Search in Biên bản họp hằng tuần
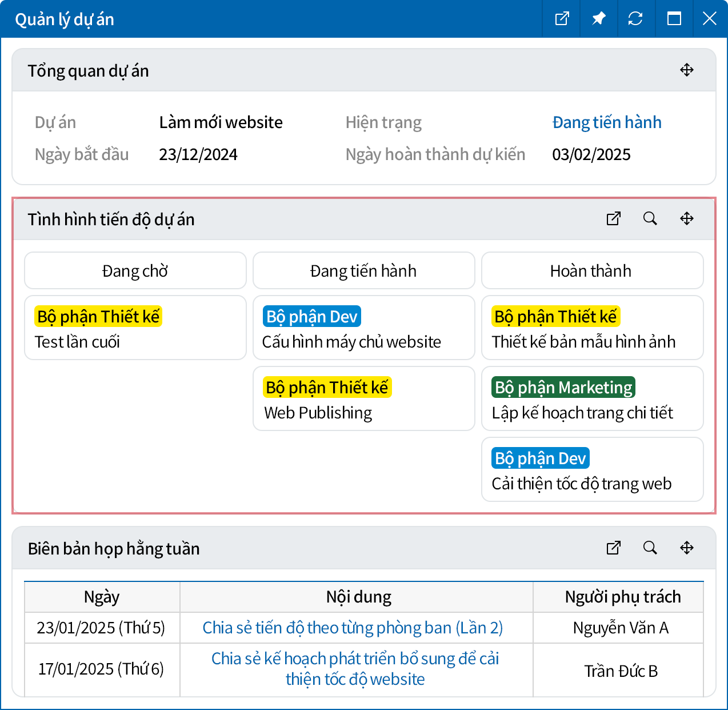The width and height of the screenshot is (728, 710). [650, 548]
